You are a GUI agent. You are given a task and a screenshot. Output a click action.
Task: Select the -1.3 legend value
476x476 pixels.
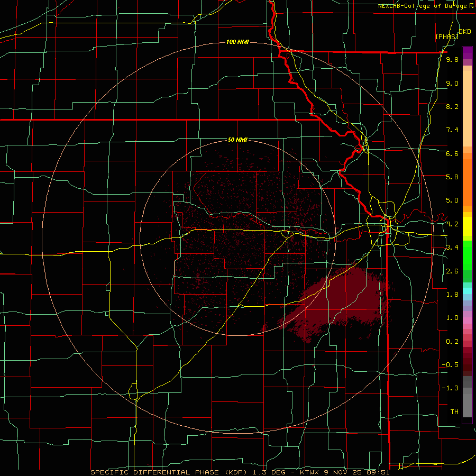pos(450,388)
